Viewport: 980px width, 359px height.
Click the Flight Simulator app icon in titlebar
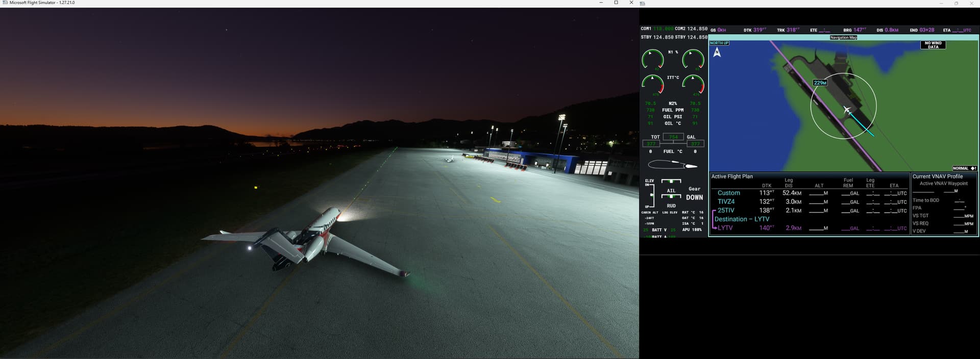(x=5, y=3)
